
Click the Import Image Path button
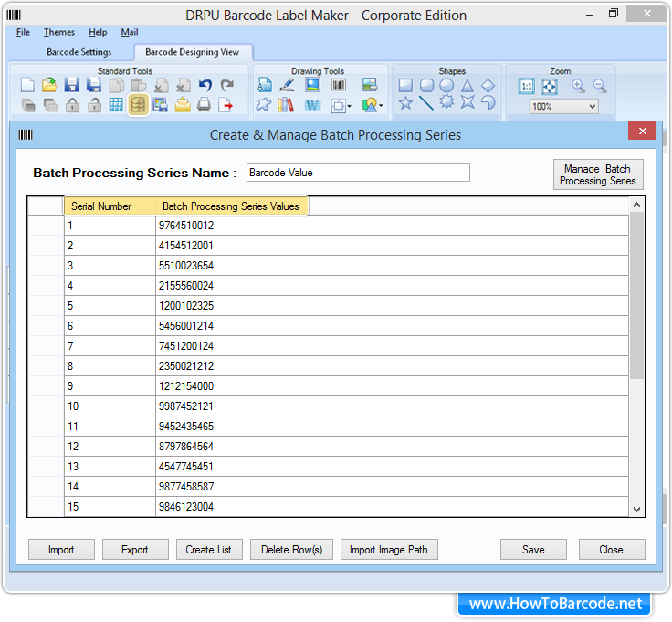tap(388, 550)
